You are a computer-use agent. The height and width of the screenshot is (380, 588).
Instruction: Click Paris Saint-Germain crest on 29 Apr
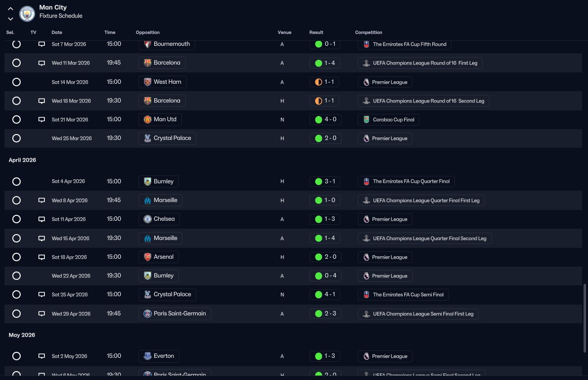click(148, 313)
